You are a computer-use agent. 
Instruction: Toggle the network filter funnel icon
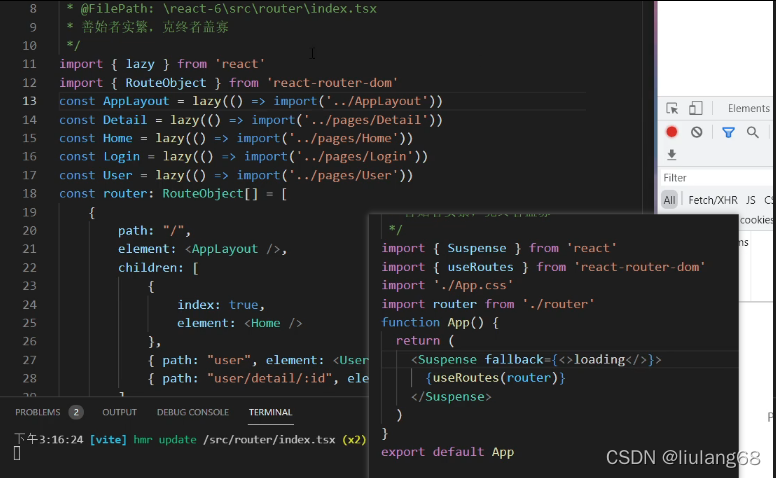(x=728, y=132)
